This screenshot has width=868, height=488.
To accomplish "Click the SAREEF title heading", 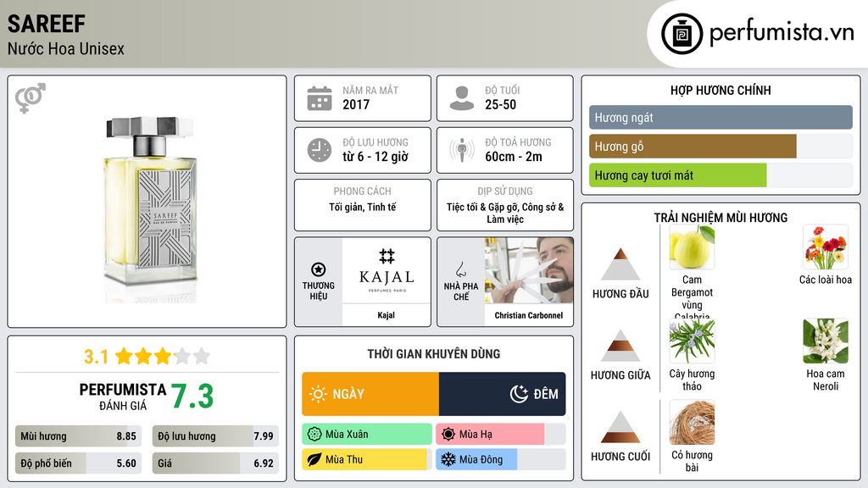I will click(x=47, y=24).
